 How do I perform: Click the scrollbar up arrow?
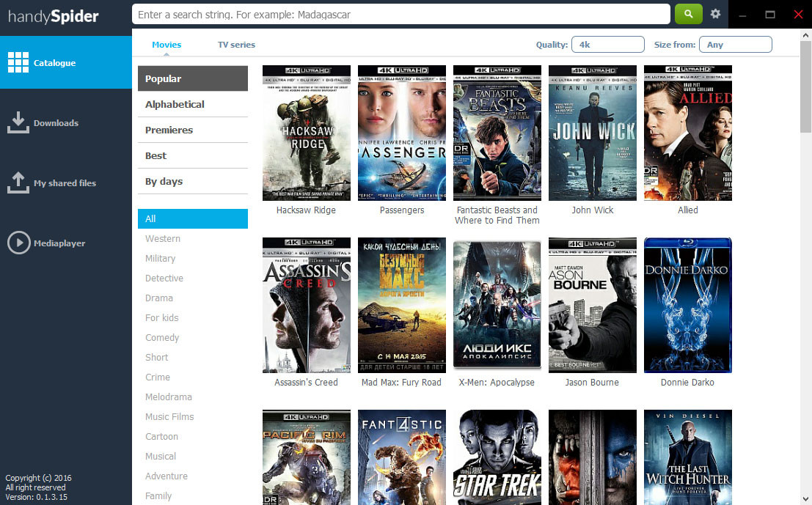(x=805, y=35)
